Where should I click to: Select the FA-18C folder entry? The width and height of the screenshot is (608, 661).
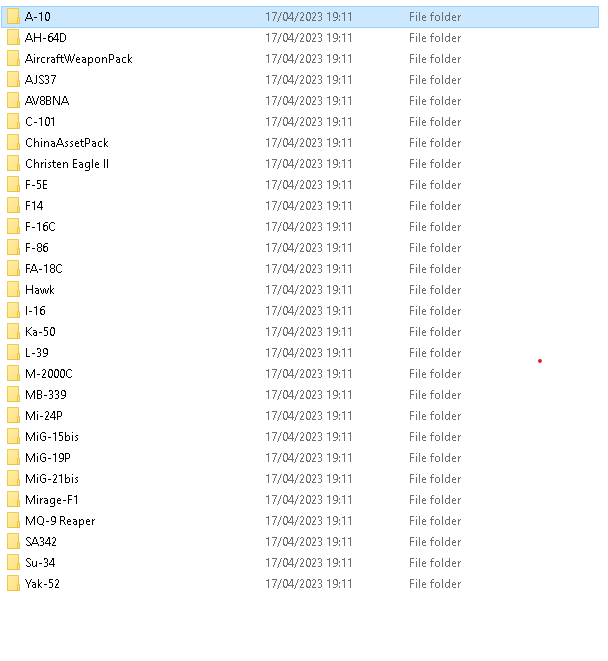(300, 269)
